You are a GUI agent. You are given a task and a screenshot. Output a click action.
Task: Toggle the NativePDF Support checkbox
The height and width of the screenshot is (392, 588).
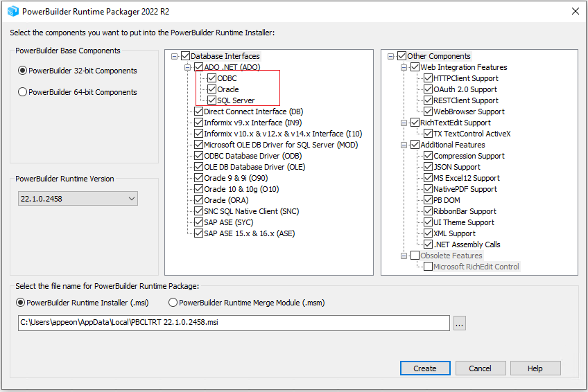point(428,189)
